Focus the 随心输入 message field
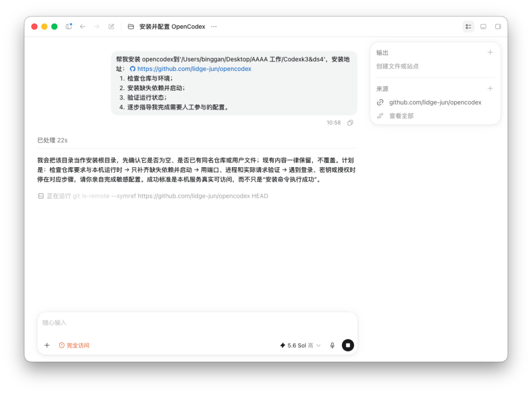This screenshot has height=394, width=532. pyautogui.click(x=198, y=322)
